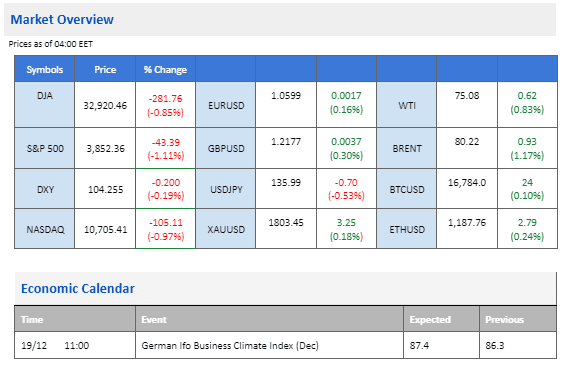Click the Economic Calendar heading

[x=78, y=288]
